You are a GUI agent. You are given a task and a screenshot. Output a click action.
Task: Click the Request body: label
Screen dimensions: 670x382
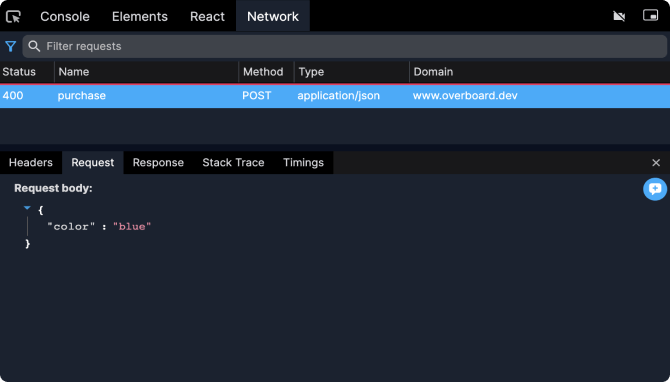[x=53, y=188]
